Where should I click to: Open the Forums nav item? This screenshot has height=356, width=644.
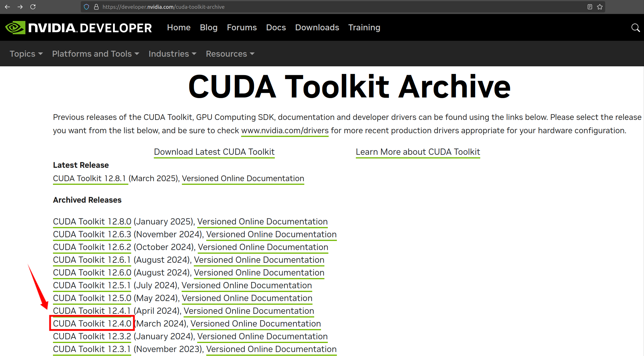pyautogui.click(x=242, y=27)
